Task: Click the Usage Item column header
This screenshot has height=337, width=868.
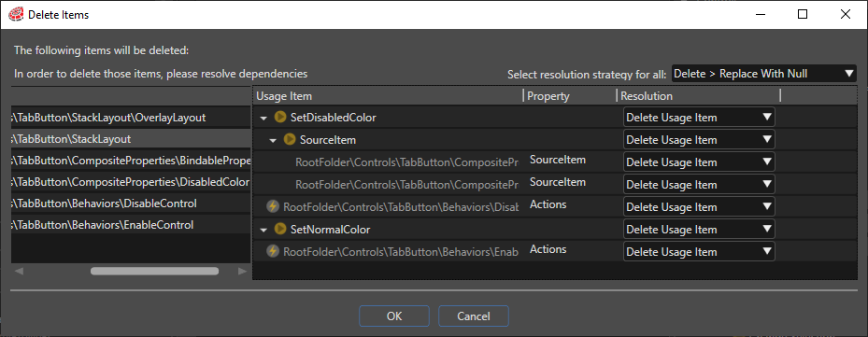Action: [388, 96]
